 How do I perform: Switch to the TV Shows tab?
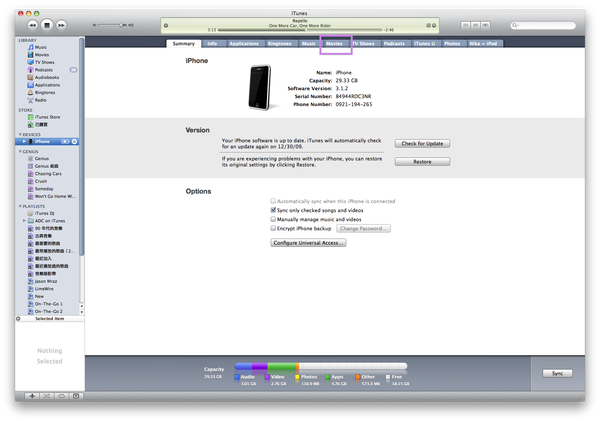coord(364,44)
